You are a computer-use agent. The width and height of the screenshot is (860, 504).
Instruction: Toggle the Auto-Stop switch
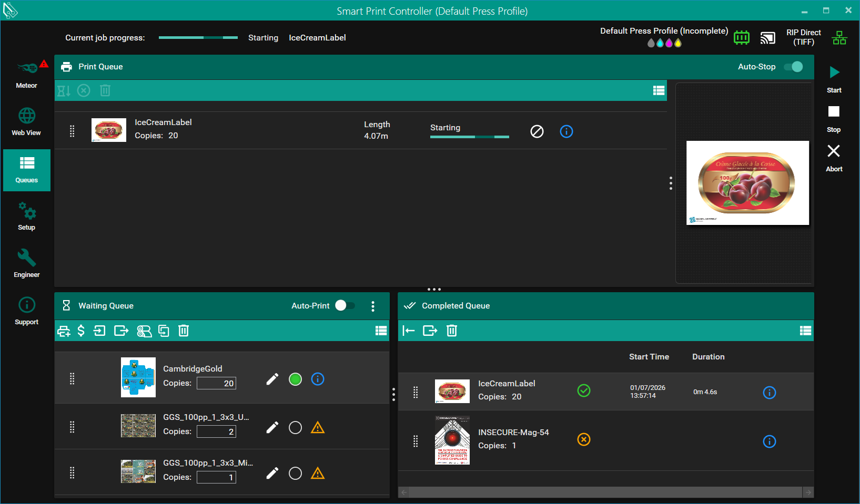tap(793, 67)
